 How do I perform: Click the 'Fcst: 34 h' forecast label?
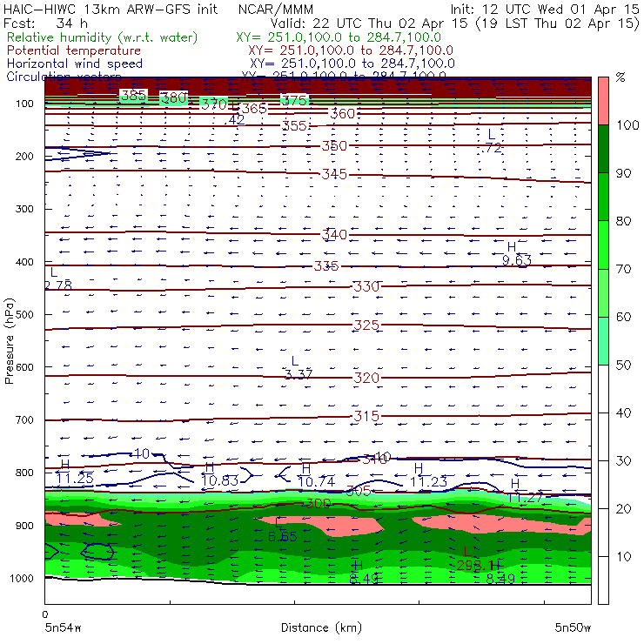click(x=45, y=23)
